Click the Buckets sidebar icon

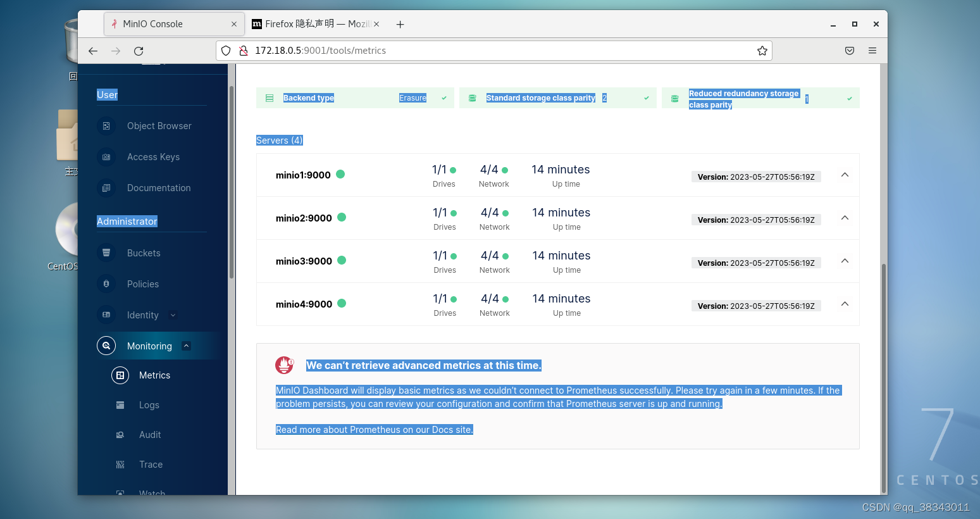106,253
